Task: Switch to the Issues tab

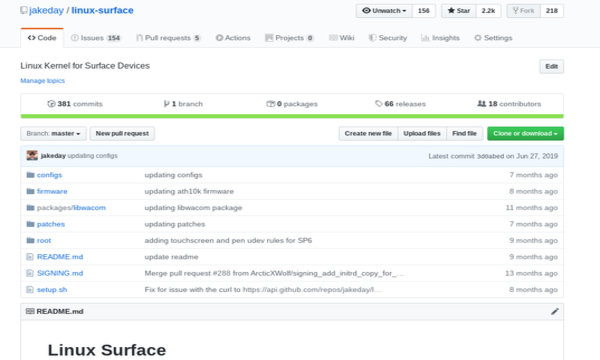Action: pos(96,38)
